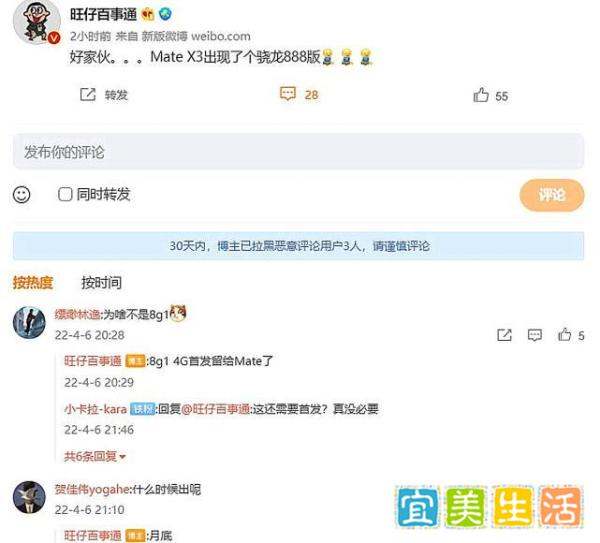Screen dimensions: 600x543
Task: Enable the 同时转发 checkbox
Action: click(65, 194)
